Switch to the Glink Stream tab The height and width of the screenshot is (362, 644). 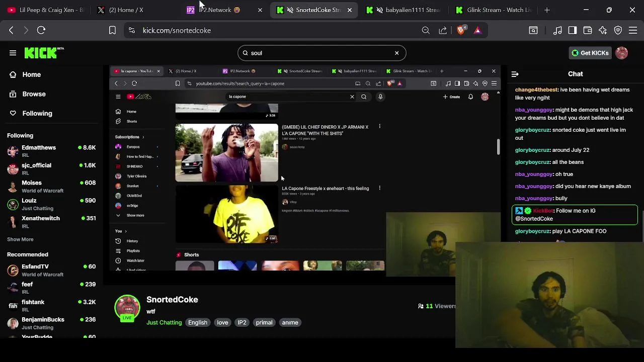click(x=493, y=10)
